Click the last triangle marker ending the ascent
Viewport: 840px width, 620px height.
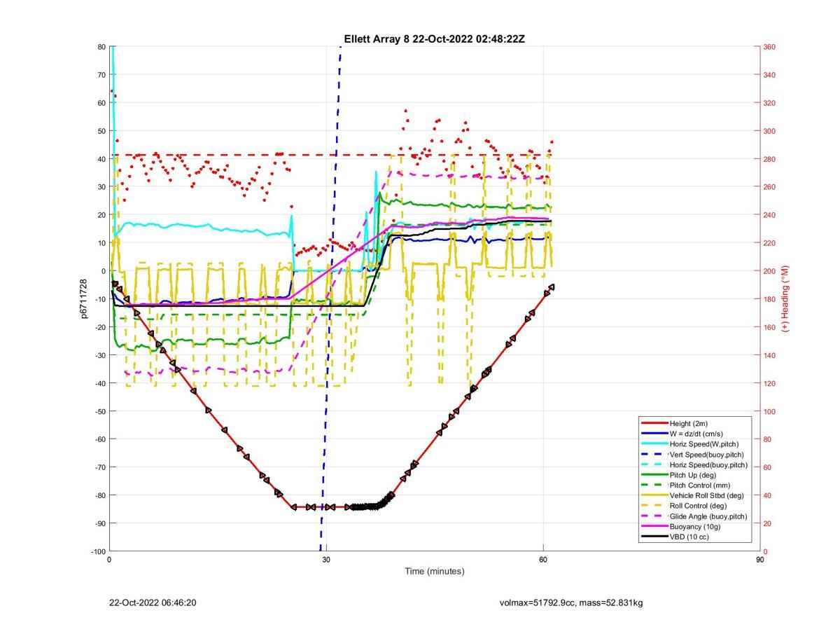click(552, 287)
